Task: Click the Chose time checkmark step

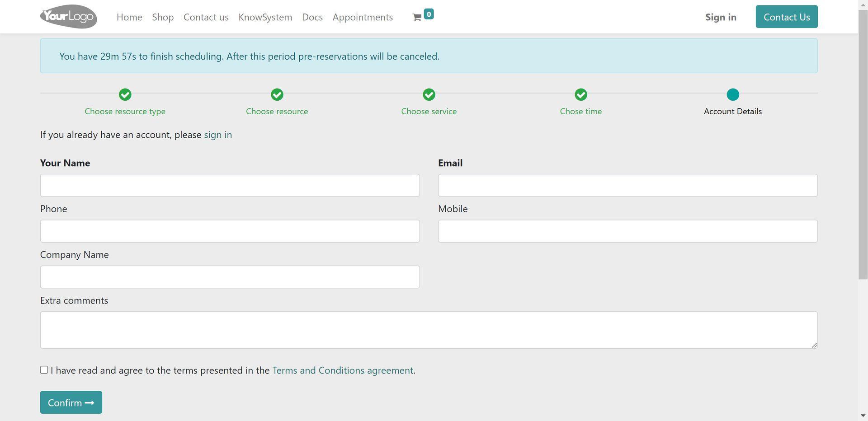Action: pyautogui.click(x=581, y=94)
